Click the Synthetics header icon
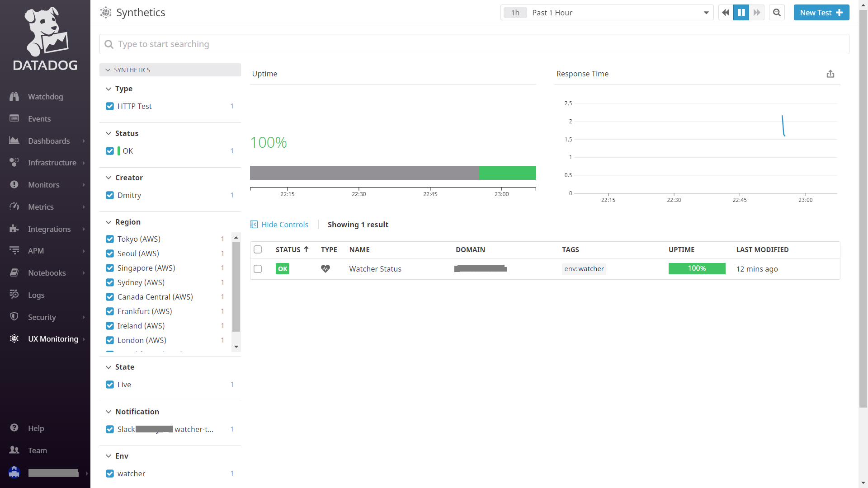This screenshot has height=488, width=868. [106, 13]
